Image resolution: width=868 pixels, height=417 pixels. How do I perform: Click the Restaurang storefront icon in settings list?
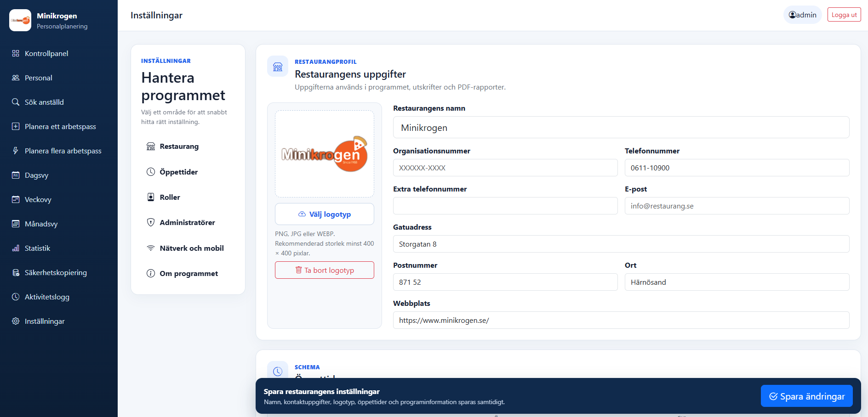(x=151, y=147)
